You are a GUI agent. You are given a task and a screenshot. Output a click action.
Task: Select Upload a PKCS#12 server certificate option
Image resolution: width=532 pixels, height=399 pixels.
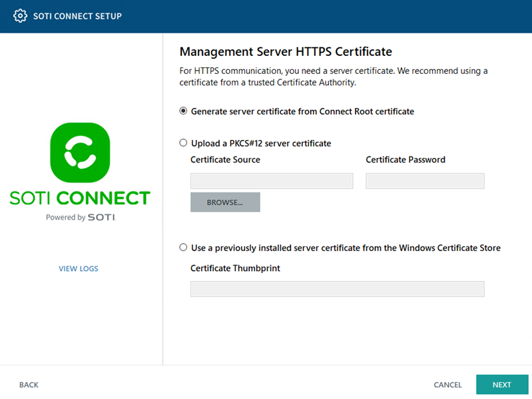183,143
